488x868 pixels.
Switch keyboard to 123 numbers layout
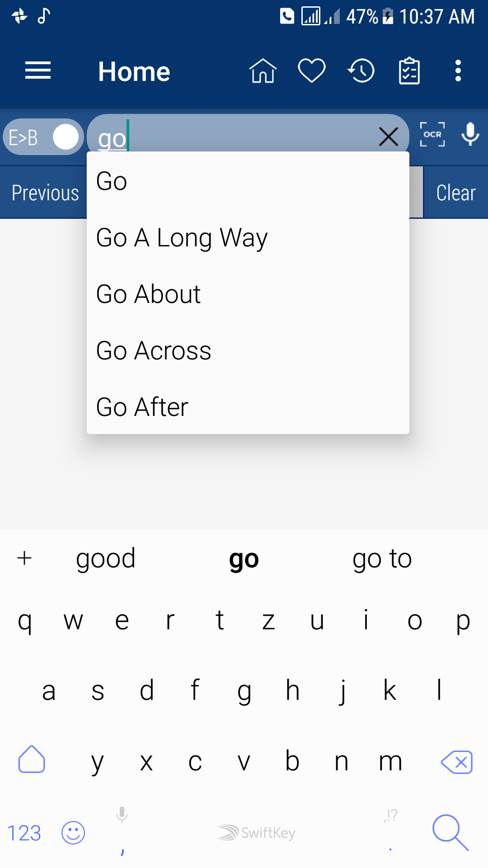click(x=24, y=833)
